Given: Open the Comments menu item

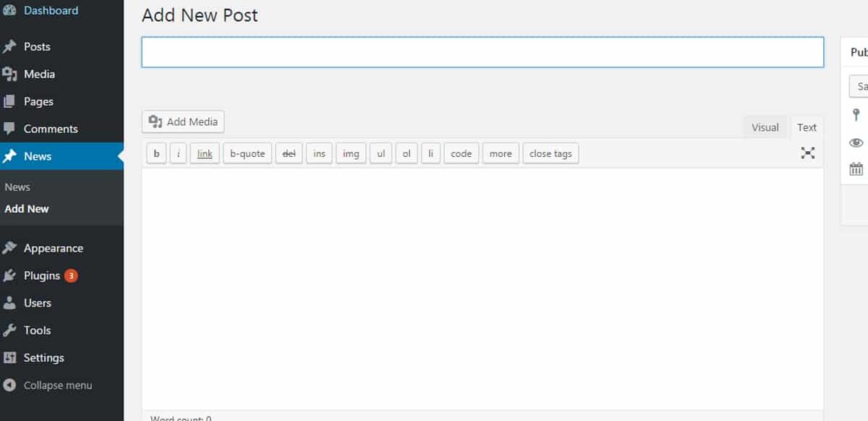Looking at the screenshot, I should pos(50,129).
